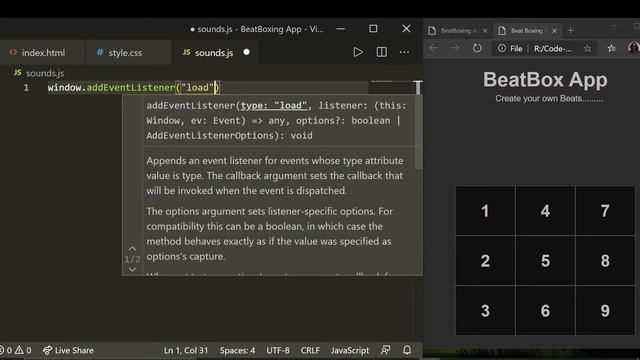Change language mode via JavaScript
The width and height of the screenshot is (640, 360).
(350, 350)
